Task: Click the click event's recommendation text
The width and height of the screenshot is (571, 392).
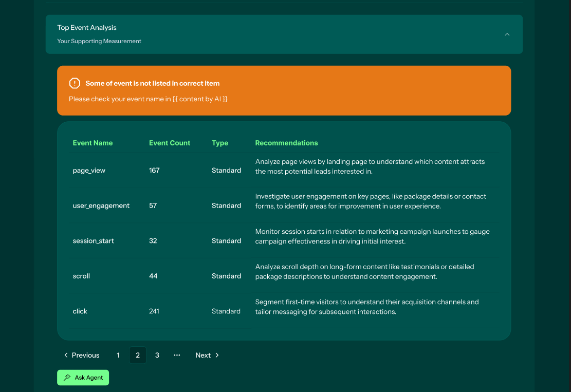Action: 367,307
